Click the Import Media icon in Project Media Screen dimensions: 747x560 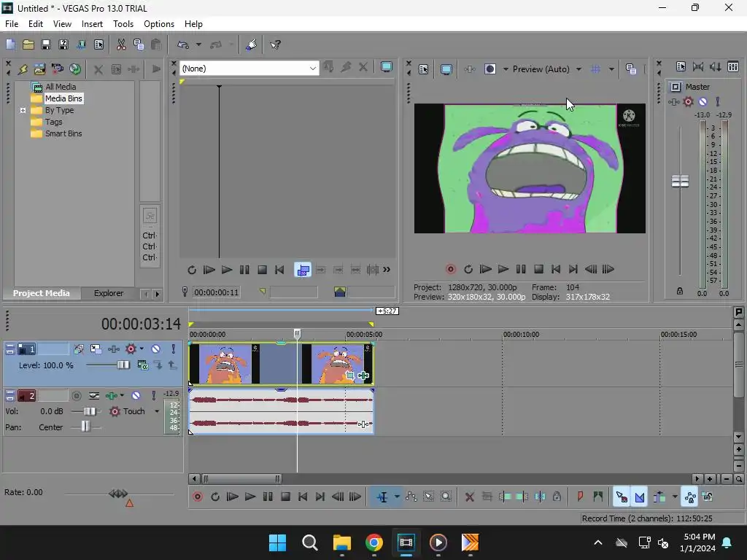point(39,69)
